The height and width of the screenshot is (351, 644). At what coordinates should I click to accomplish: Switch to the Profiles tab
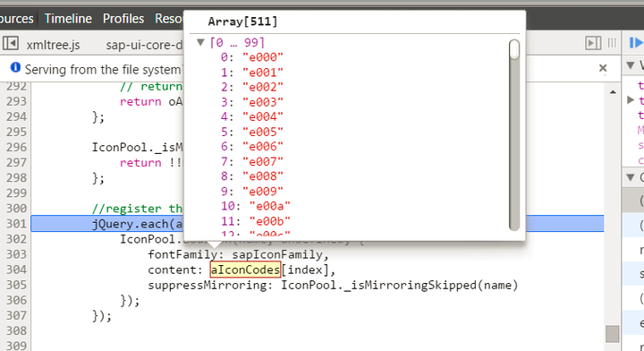click(123, 19)
